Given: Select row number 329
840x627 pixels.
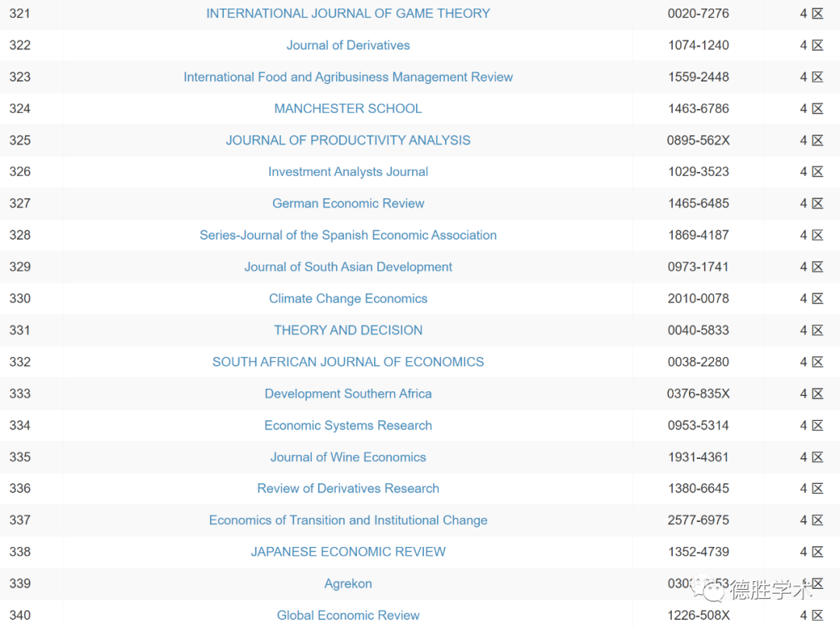Looking at the screenshot, I should point(19,266).
